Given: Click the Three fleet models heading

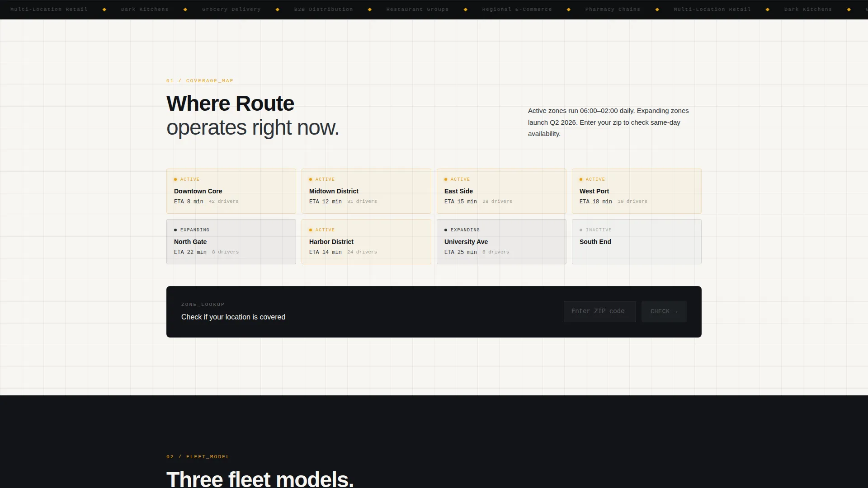Looking at the screenshot, I should (260, 479).
